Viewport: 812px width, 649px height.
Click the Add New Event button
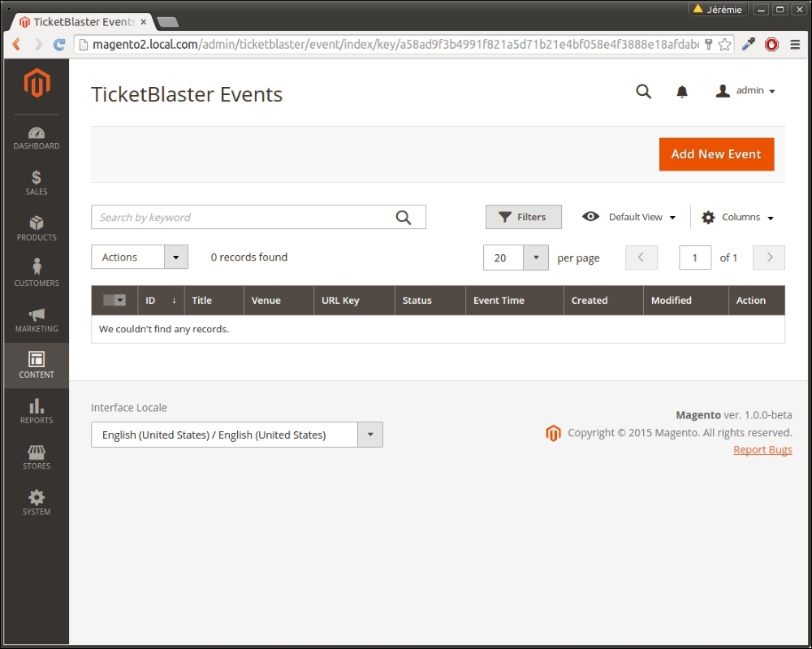click(716, 154)
